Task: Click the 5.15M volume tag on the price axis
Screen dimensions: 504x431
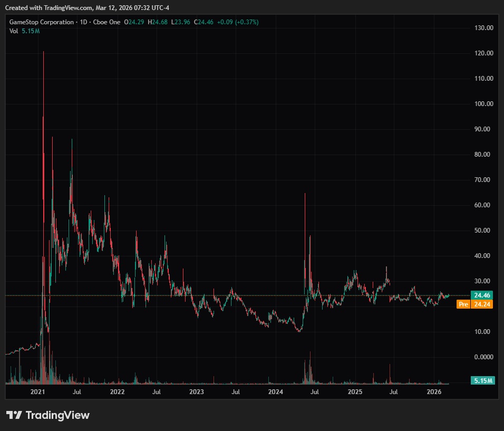Action: 482,380
